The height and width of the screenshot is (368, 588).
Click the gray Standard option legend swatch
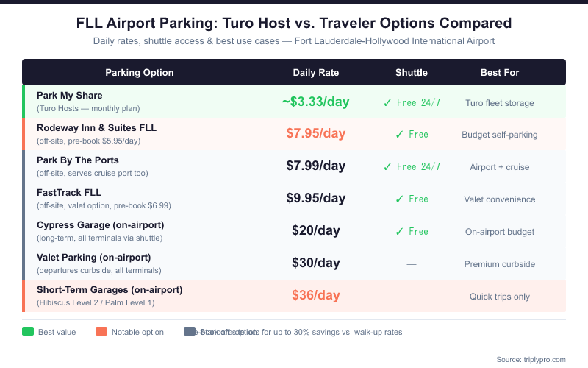tap(189, 332)
